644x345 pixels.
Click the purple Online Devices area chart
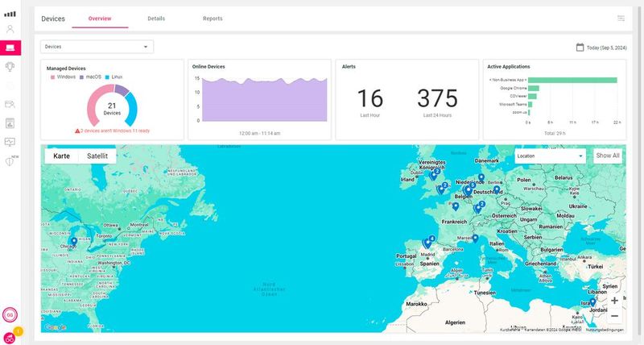coord(265,100)
